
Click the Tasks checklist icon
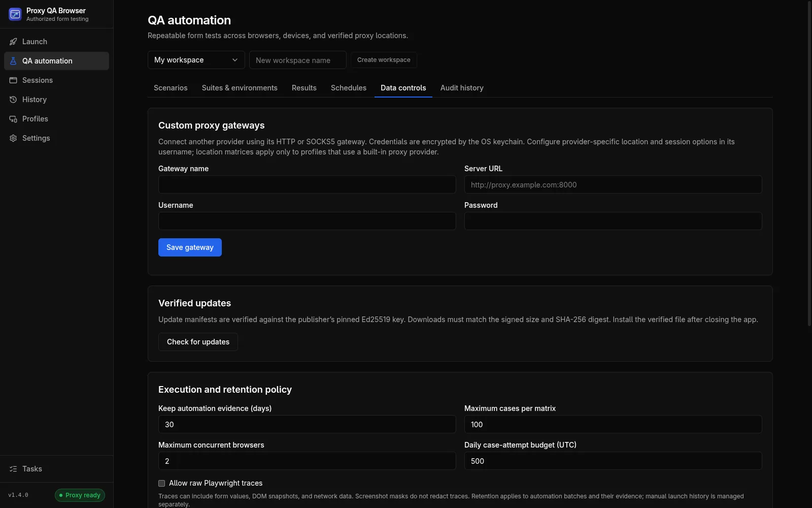13,469
